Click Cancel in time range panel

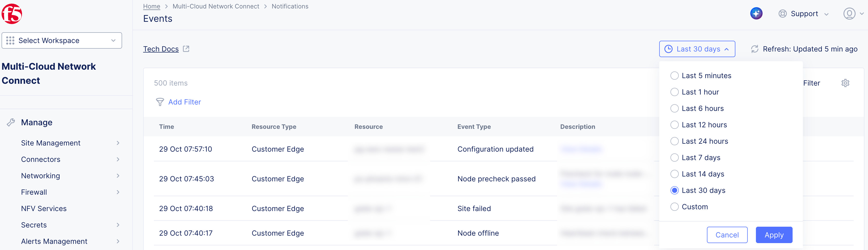[x=727, y=235]
